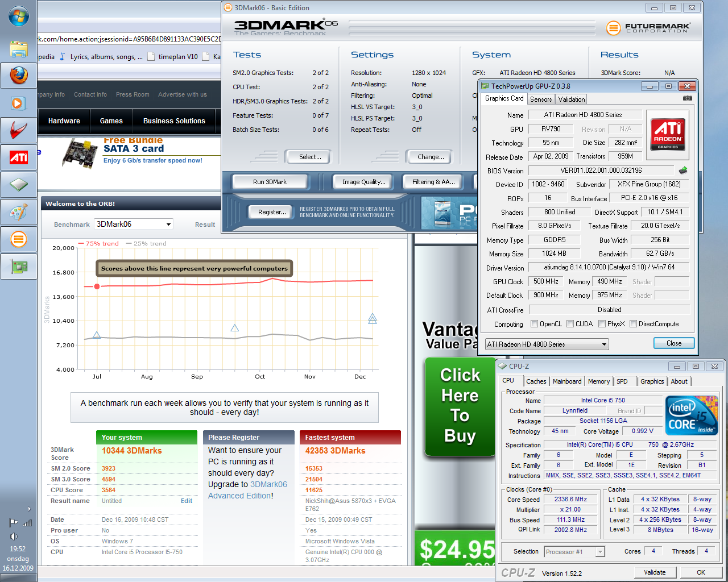The width and height of the screenshot is (728, 582).
Task: Open the Contact Info link
Action: tap(90, 95)
